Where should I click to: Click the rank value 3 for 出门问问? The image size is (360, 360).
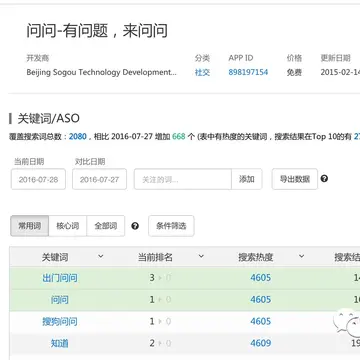152,278
